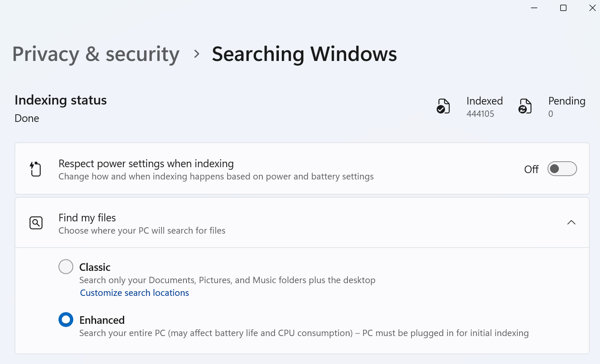Click the Pending label
This screenshot has width=600, height=364.
[567, 101]
